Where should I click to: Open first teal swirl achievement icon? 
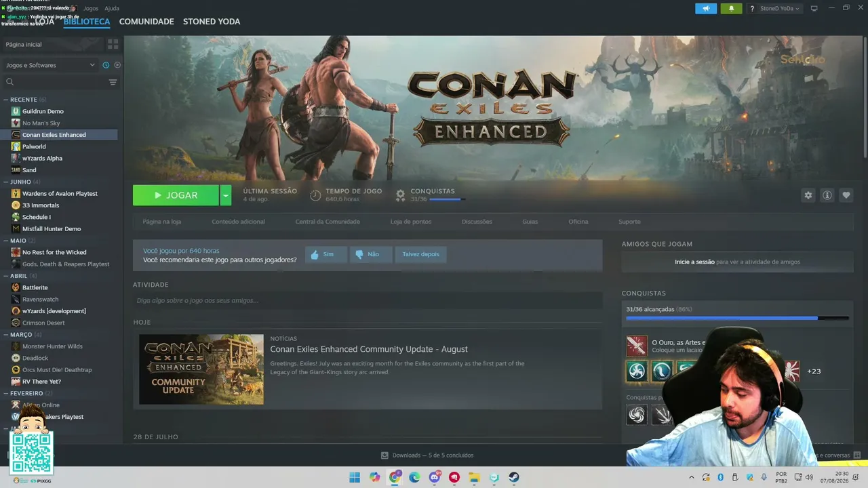636,371
